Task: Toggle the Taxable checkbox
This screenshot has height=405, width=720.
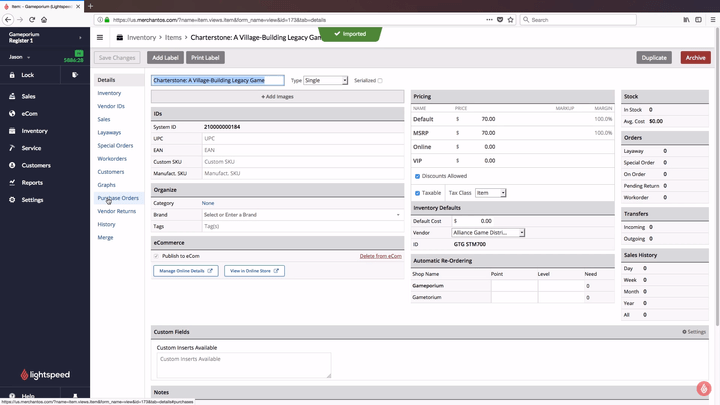Action: click(418, 193)
